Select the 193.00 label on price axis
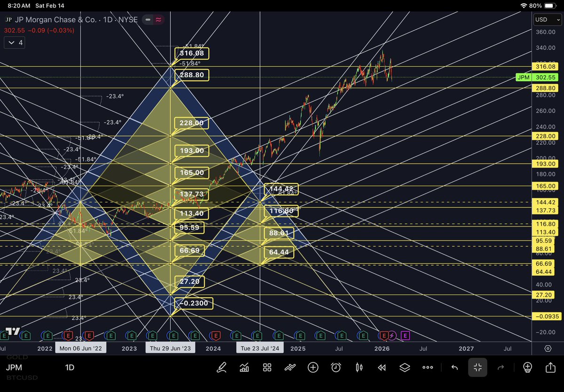 [545, 164]
